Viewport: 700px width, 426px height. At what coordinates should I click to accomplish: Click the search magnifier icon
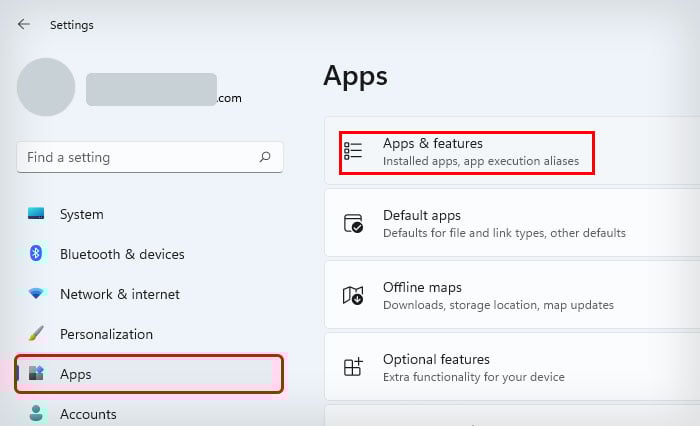pyautogui.click(x=265, y=157)
